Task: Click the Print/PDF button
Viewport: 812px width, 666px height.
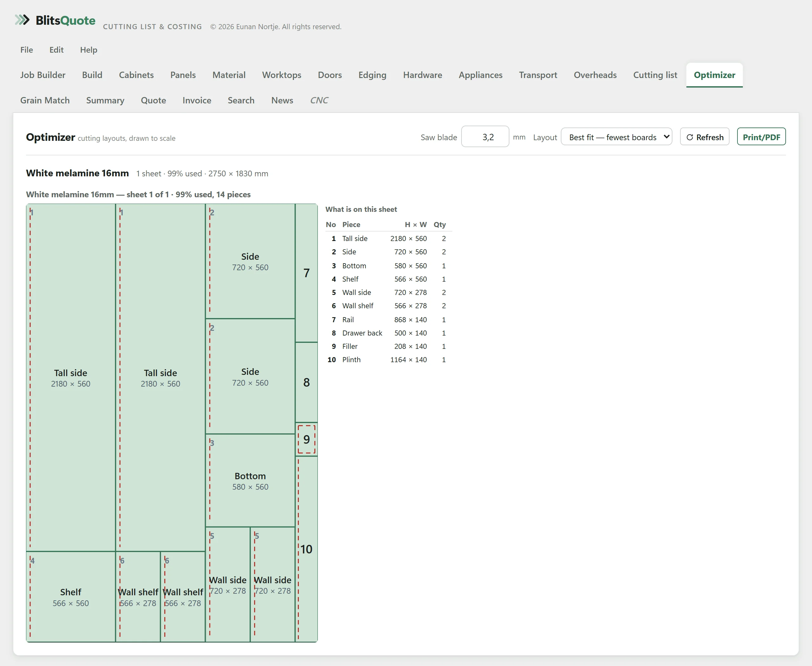Action: 761,137
